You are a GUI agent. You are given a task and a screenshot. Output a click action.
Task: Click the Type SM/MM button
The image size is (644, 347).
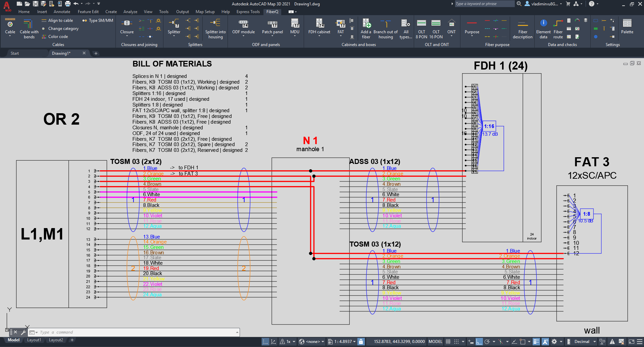tap(98, 20)
